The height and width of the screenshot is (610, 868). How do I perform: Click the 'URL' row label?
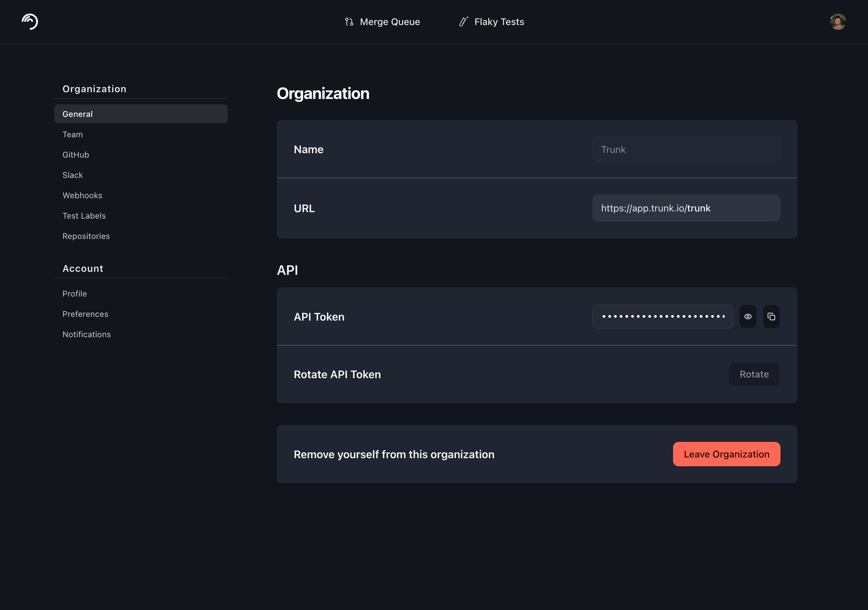pos(304,208)
